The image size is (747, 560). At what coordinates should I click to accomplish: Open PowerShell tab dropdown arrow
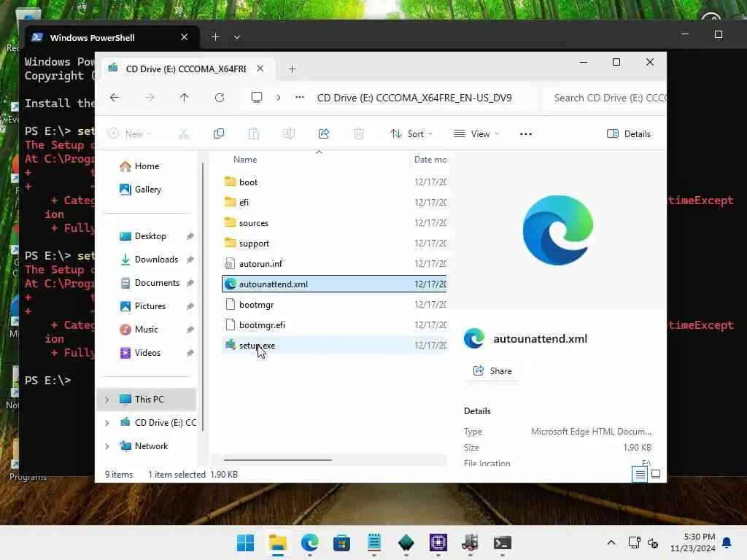(x=237, y=36)
